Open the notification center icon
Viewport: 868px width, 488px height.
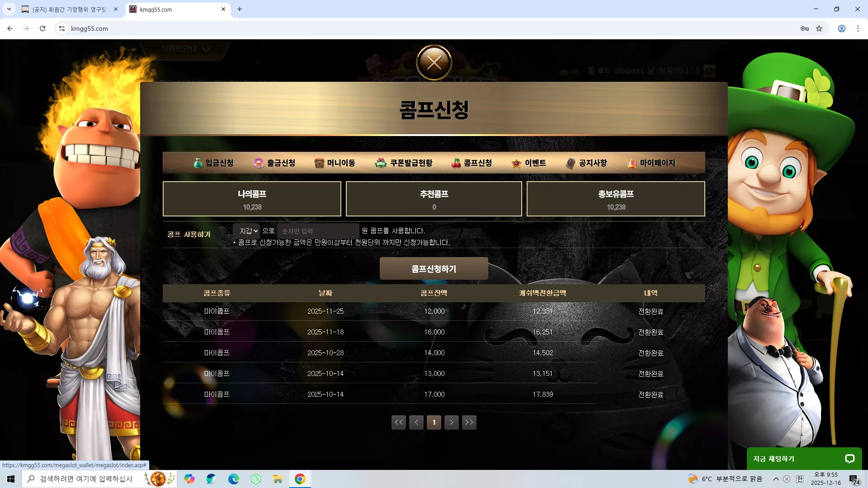tap(854, 479)
